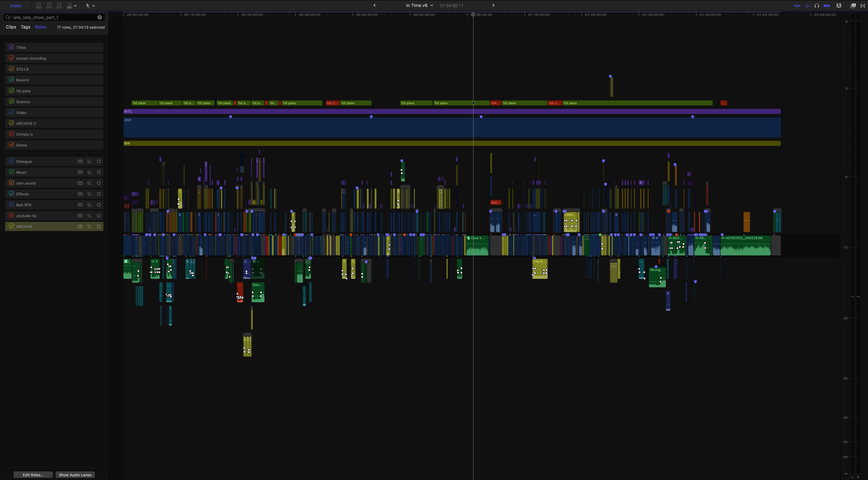Solo selected clips with the headphones icon
This screenshot has width=868, height=480.
point(817,5)
